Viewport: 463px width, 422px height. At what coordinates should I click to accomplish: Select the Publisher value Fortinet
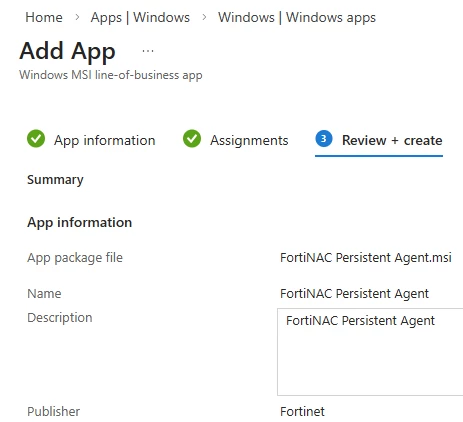[x=302, y=412]
